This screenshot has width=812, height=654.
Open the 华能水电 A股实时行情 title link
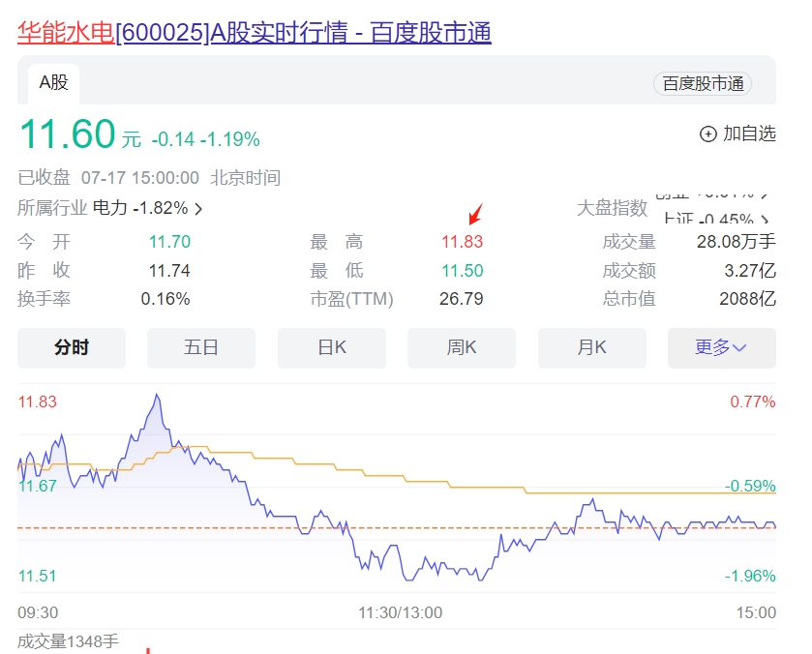click(x=255, y=32)
